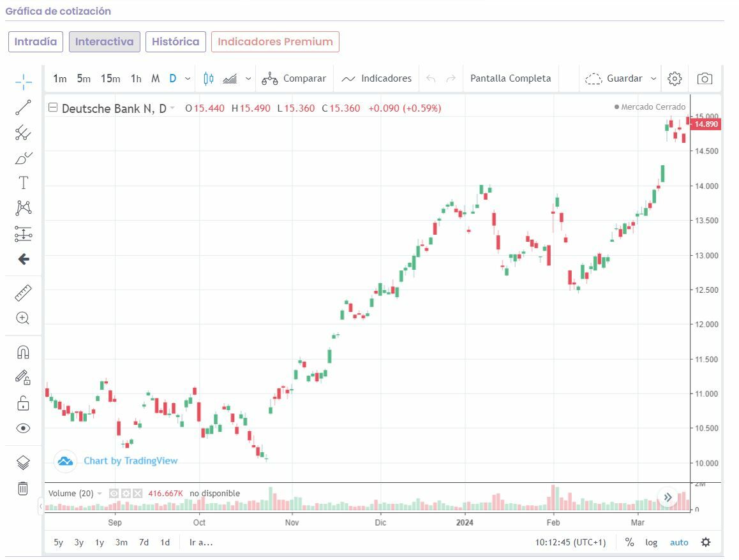Screen dimensions: 739x560
Task: Switch to the Interactiva tab
Action: click(104, 41)
